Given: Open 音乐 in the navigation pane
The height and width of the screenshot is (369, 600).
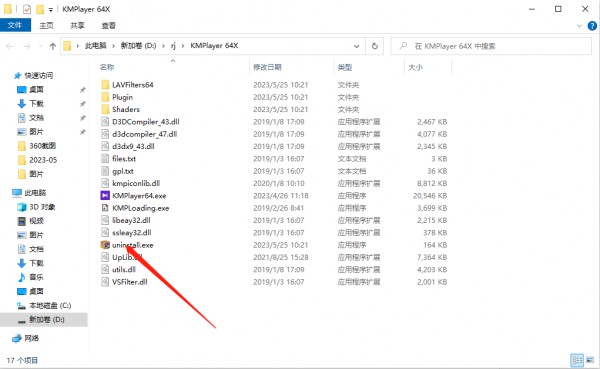Looking at the screenshot, I should [36, 277].
